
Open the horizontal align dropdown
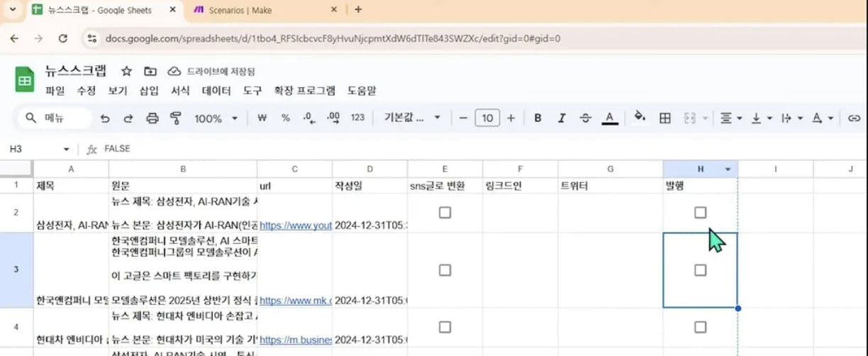click(730, 118)
